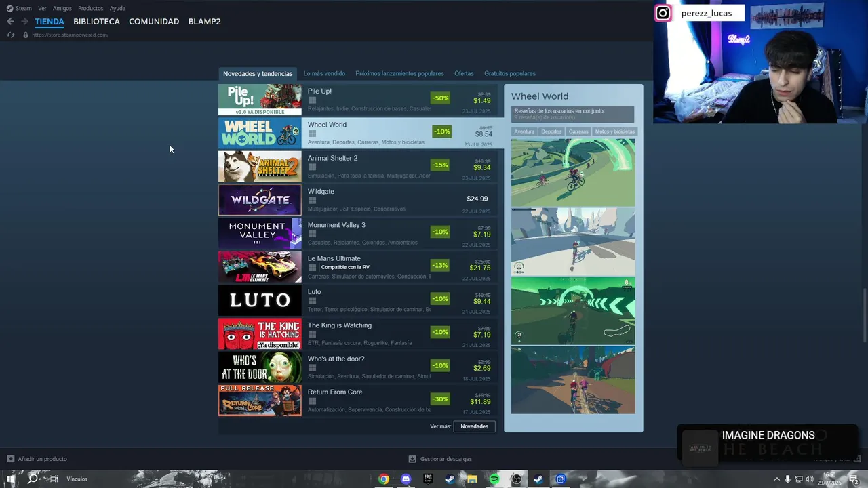
Task: Open Who's at the door? listing
Action: [x=361, y=367]
